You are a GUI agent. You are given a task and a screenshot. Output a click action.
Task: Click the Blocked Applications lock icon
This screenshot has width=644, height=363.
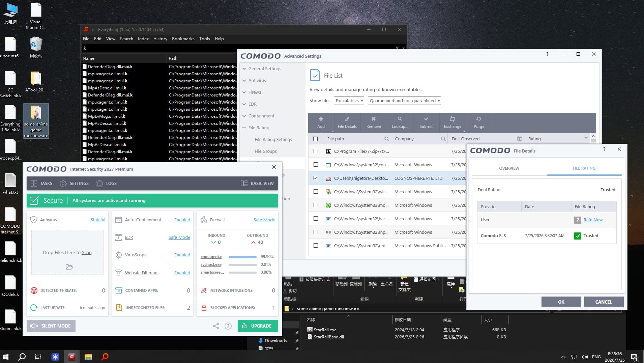(x=204, y=308)
